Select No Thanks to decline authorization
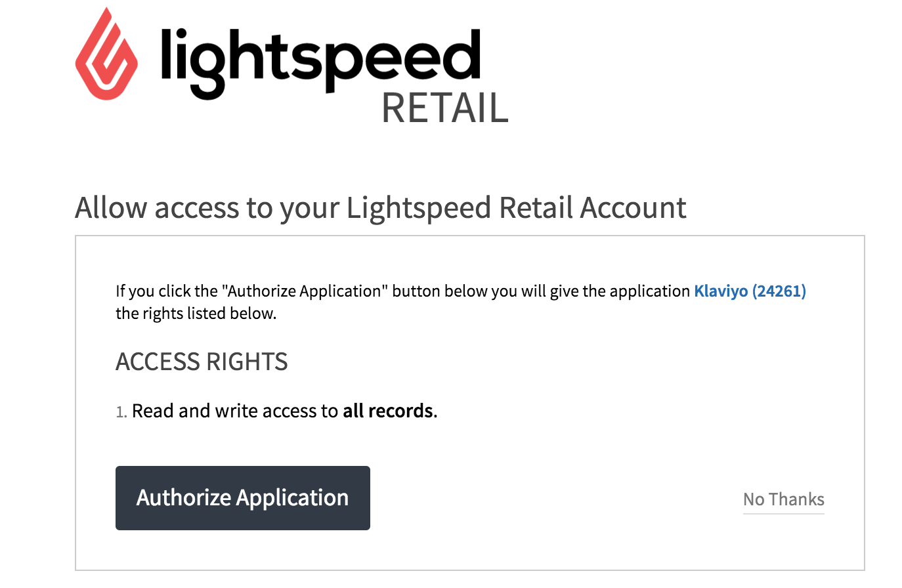This screenshot has height=588, width=902. [x=783, y=499]
